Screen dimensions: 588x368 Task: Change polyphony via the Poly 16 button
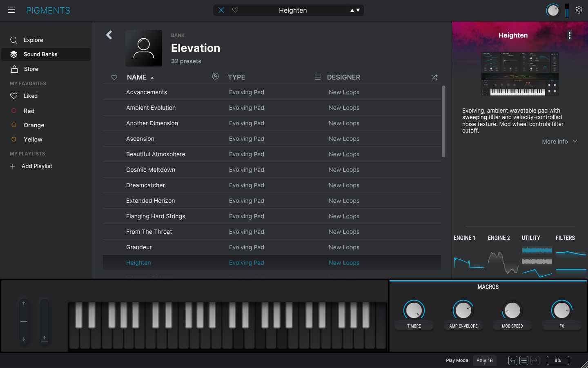[484, 361]
